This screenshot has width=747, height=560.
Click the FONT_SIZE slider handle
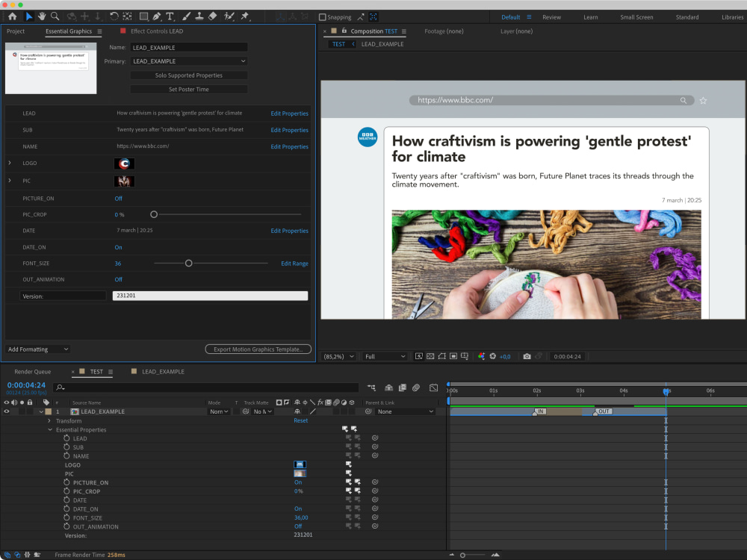[x=189, y=263]
